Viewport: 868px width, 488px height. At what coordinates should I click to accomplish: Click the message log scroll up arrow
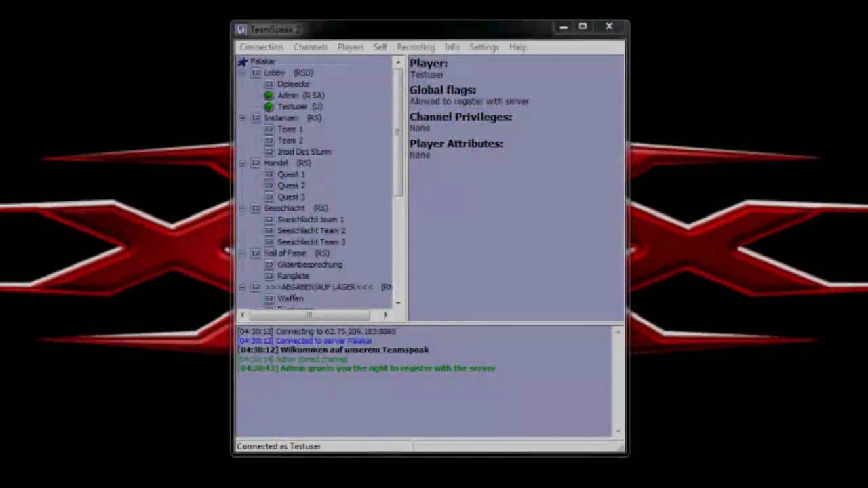pyautogui.click(x=617, y=331)
